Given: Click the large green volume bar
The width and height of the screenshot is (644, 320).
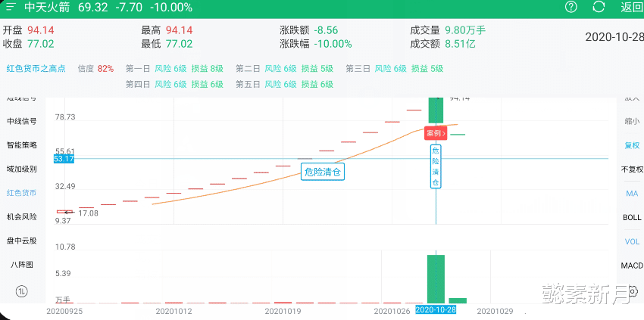Looking at the screenshot, I should click(436, 279).
